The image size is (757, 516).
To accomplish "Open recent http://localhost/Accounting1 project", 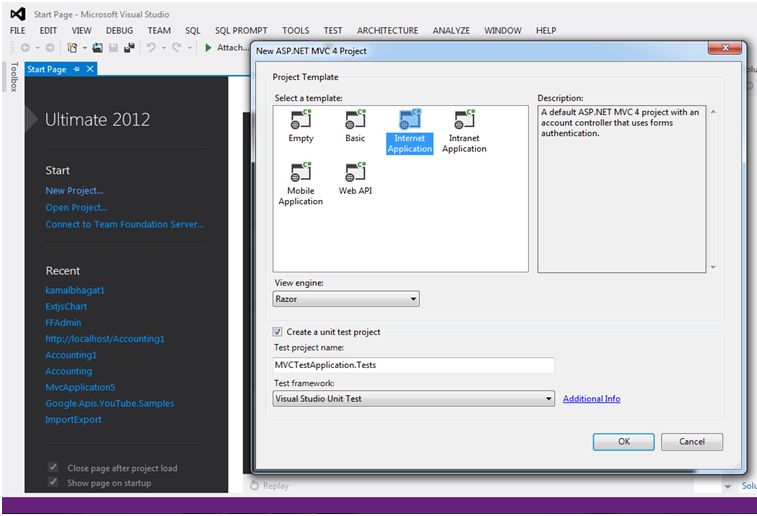I will 105,339.
